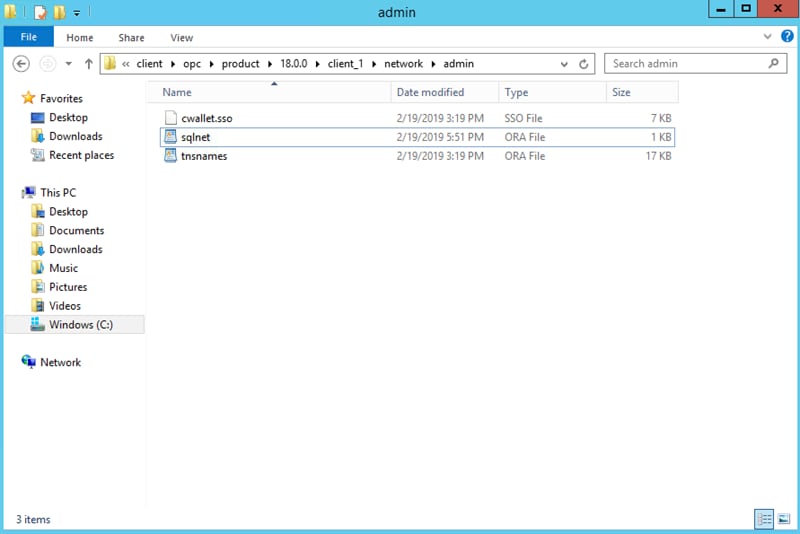The height and width of the screenshot is (534, 800).
Task: Expand arrow after client breadcrumb
Action: (x=173, y=64)
